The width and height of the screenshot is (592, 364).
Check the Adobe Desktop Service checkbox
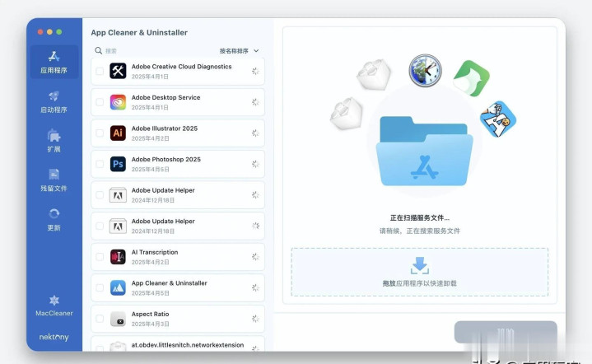[100, 102]
